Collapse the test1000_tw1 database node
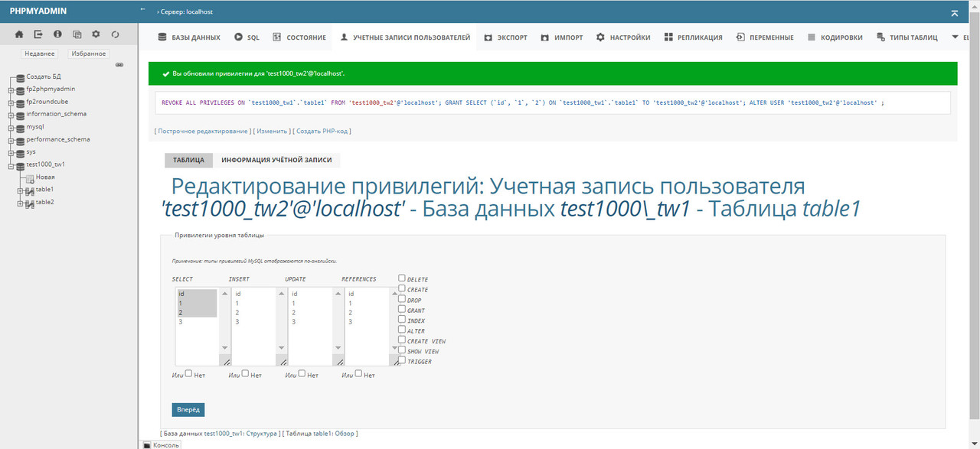 [11, 165]
